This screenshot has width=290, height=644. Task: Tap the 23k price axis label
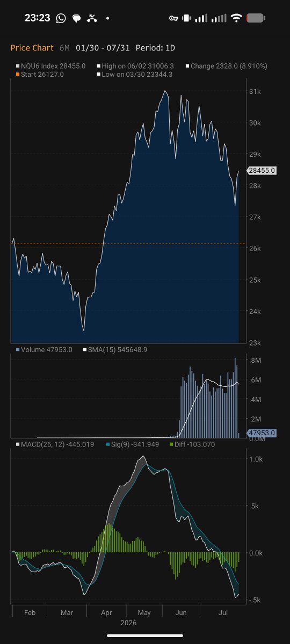(x=255, y=343)
